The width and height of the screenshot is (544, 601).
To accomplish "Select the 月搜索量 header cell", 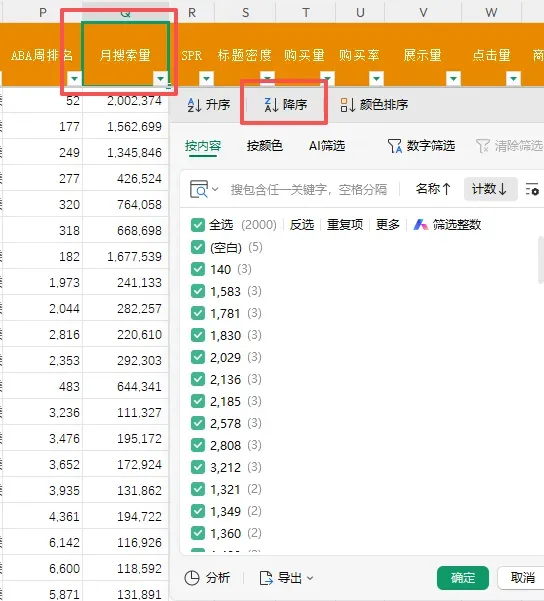I will tap(125, 54).
